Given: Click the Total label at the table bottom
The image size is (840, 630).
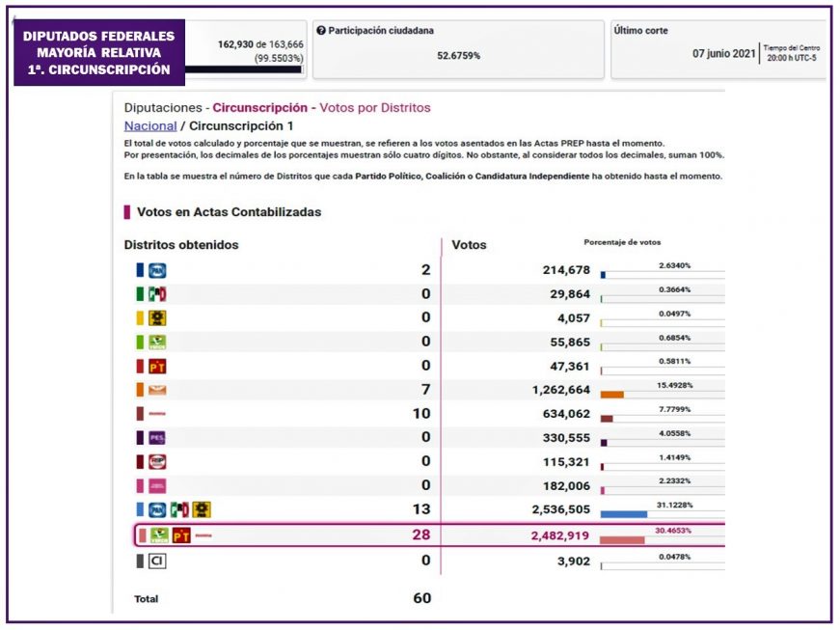Looking at the screenshot, I should click(147, 599).
